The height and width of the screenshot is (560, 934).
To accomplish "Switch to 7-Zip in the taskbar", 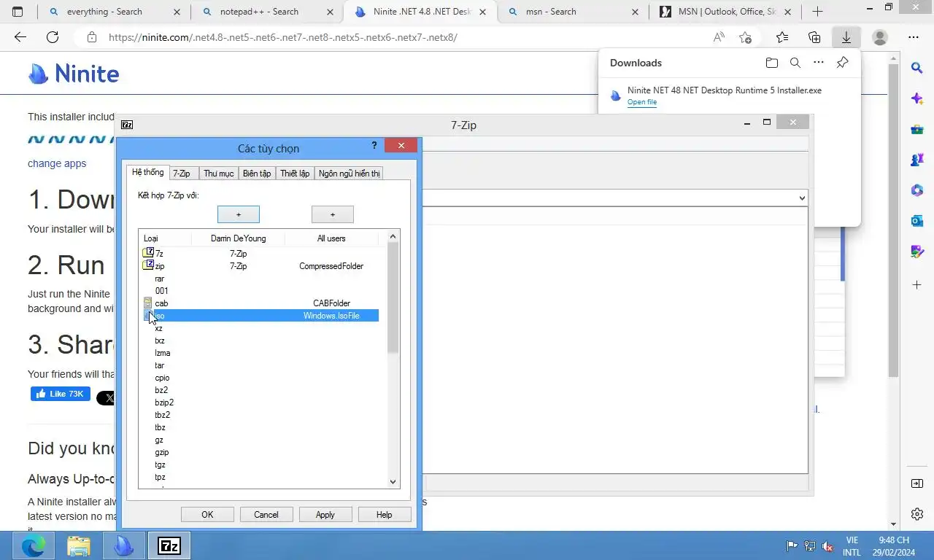I will click(x=169, y=545).
